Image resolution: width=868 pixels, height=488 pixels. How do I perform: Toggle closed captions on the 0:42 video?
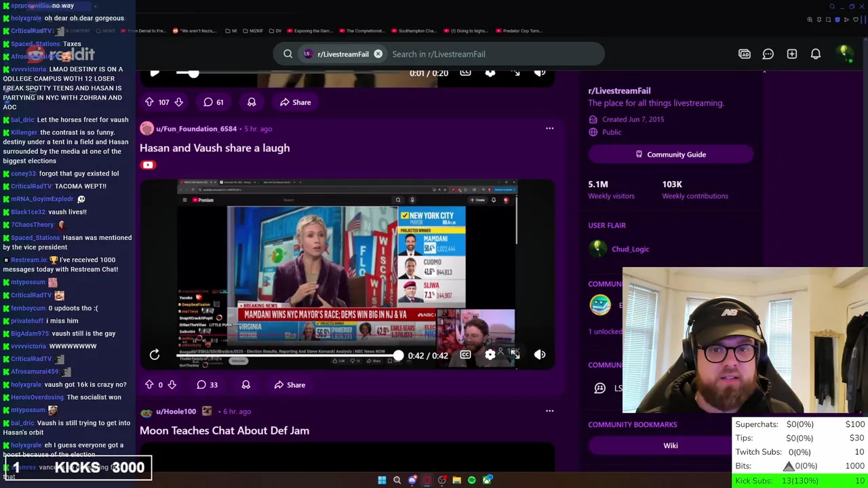465,355
